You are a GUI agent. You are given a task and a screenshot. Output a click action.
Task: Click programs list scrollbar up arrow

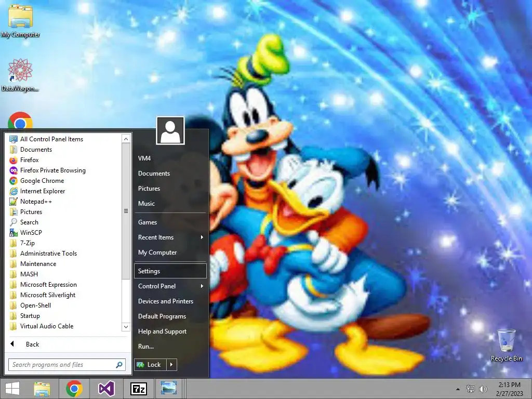coord(126,139)
